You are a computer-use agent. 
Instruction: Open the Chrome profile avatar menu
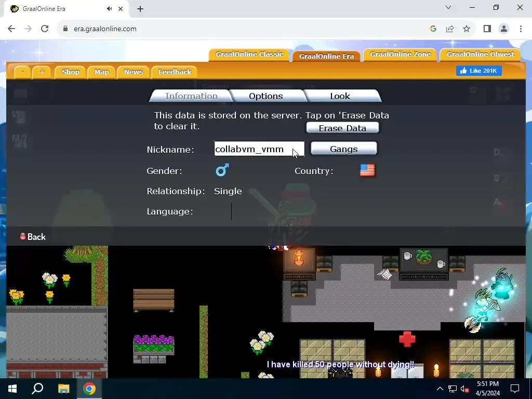pos(504,29)
